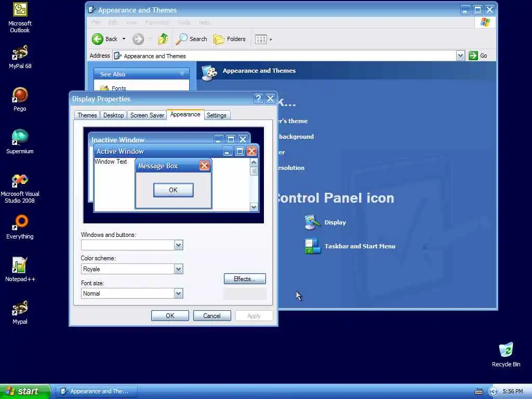Open the Back button history dropdown arrow
Screen dimensions: 532x399
pyautogui.click(x=124, y=39)
